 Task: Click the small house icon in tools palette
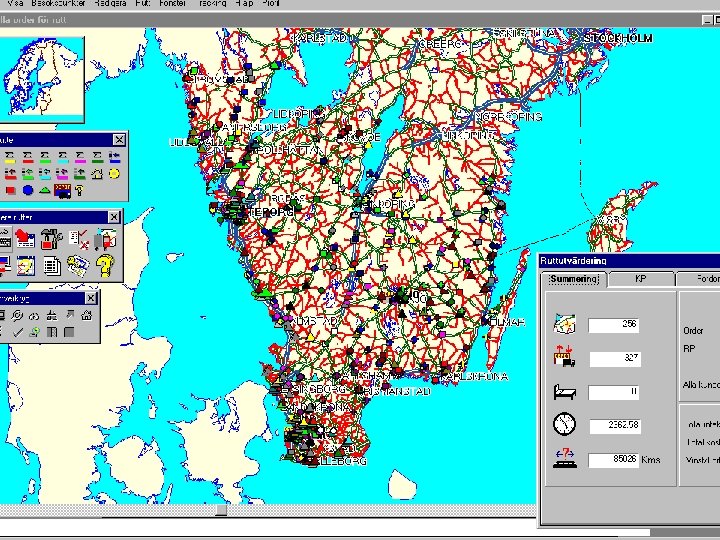86,315
